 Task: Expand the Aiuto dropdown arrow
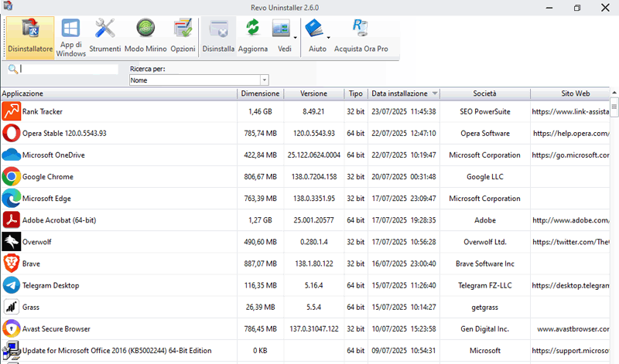[328, 36]
